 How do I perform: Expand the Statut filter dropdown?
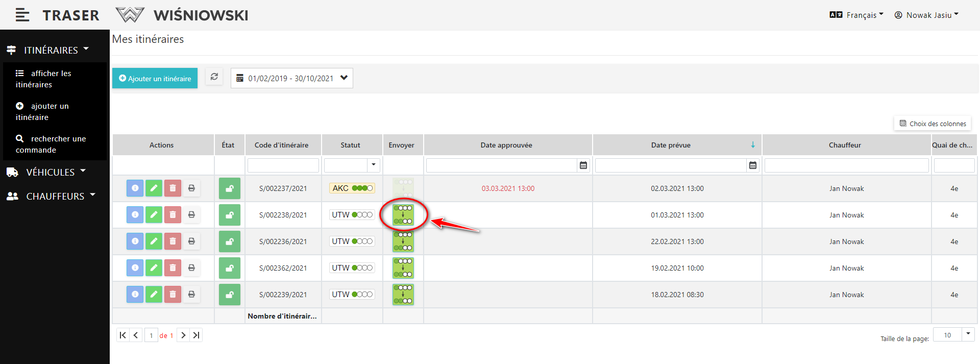click(374, 165)
